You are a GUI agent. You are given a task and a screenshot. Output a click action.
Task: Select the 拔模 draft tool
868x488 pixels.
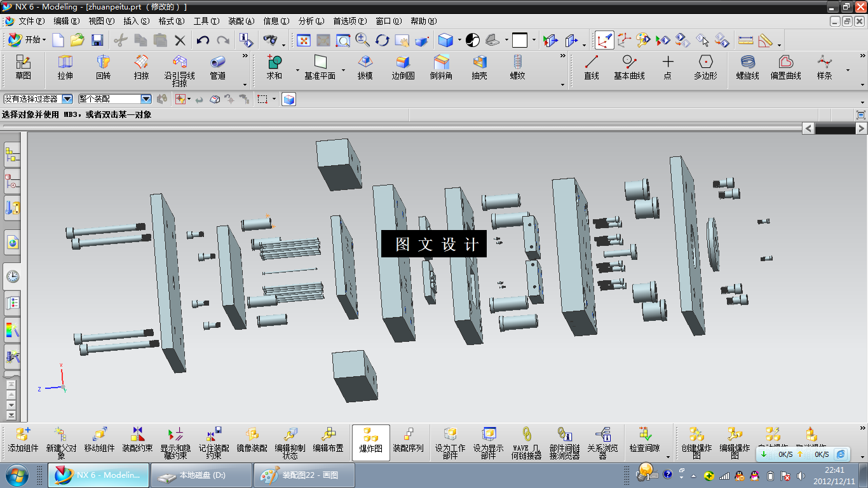pyautogui.click(x=365, y=67)
